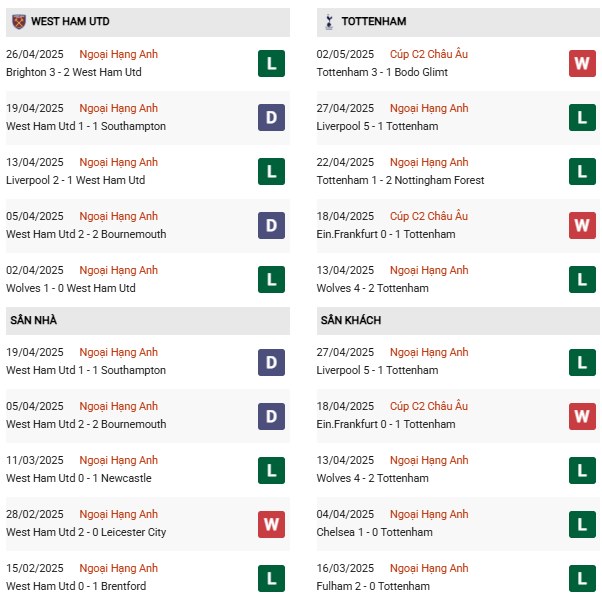Open Ngoại Hạng Anh link for 26/04/2025 match
Viewport: 602px width, 600px height.
119,54
